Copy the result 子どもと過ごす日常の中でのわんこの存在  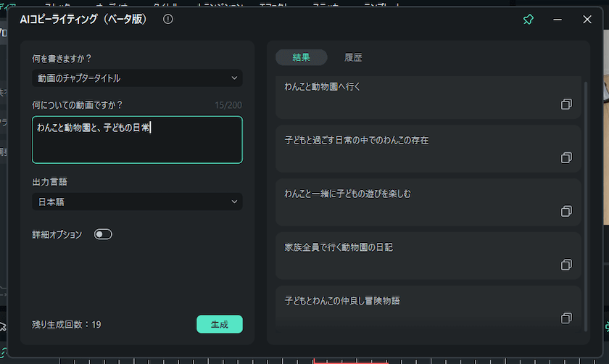tap(566, 157)
